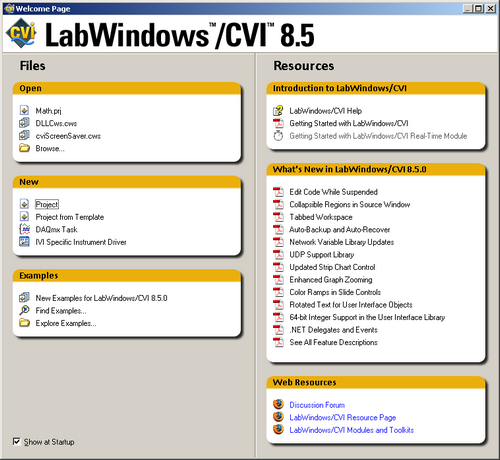Click the Browse folder icon
This screenshot has width=500, height=460.
24,148
